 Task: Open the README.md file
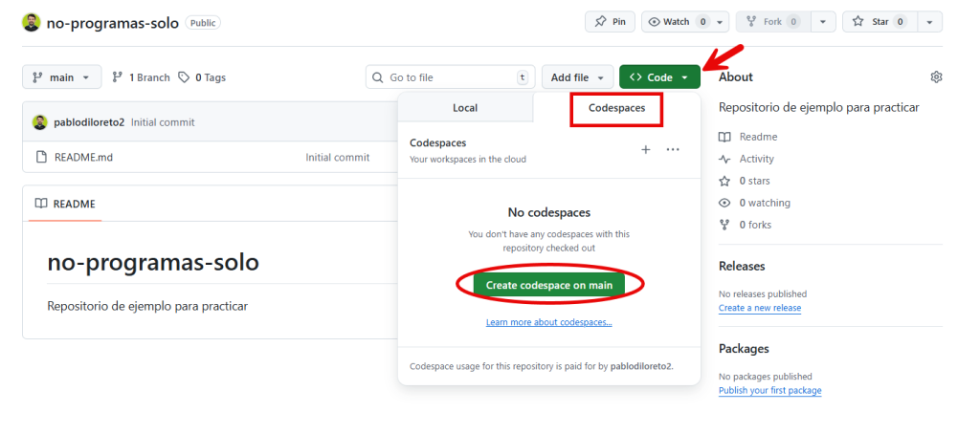(83, 157)
